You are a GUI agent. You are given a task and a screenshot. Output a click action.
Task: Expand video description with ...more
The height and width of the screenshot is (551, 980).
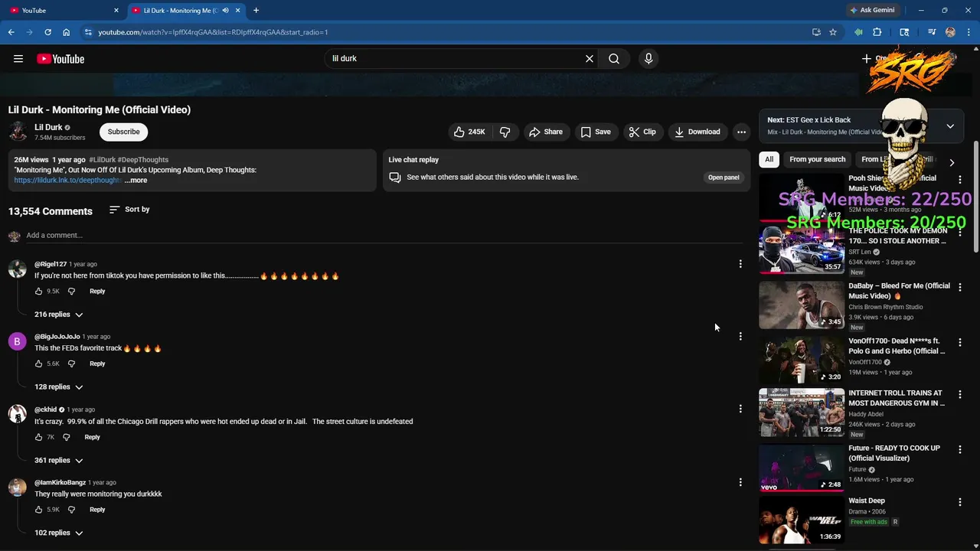[136, 181]
